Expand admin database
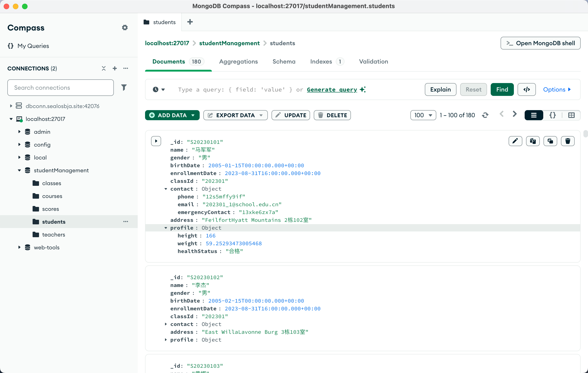This screenshot has height=373, width=588. pos(19,132)
